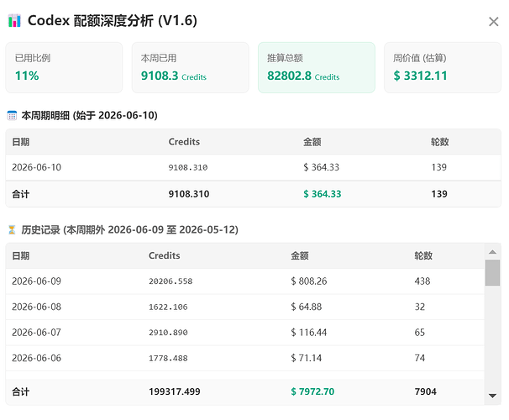Image resolution: width=509 pixels, height=420 pixels.
Task: Click the 438 rounds cell
Action: pyautogui.click(x=422, y=281)
